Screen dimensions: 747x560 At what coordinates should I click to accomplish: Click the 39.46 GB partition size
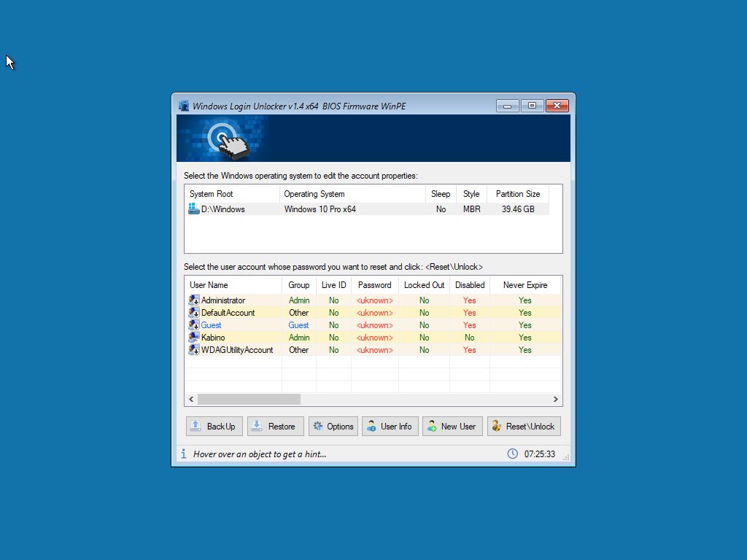tap(518, 209)
